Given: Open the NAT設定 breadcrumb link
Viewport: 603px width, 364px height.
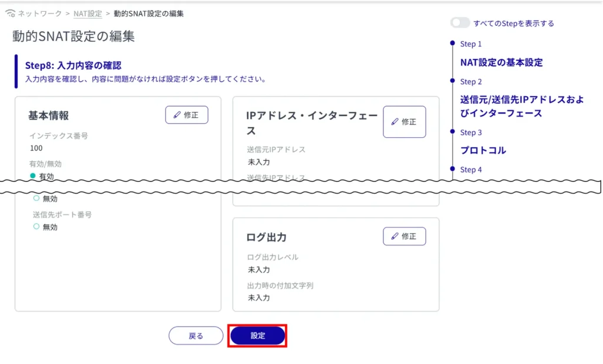Looking at the screenshot, I should tap(88, 14).
